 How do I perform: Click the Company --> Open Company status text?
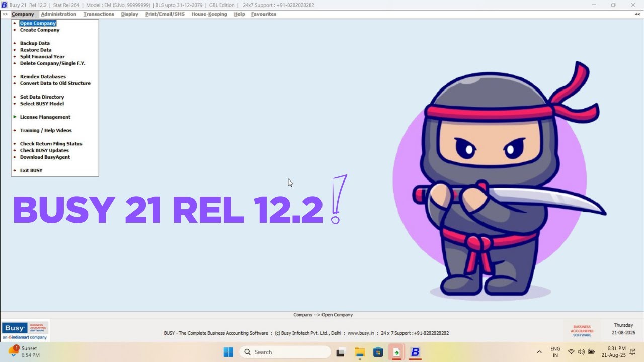coord(323,315)
